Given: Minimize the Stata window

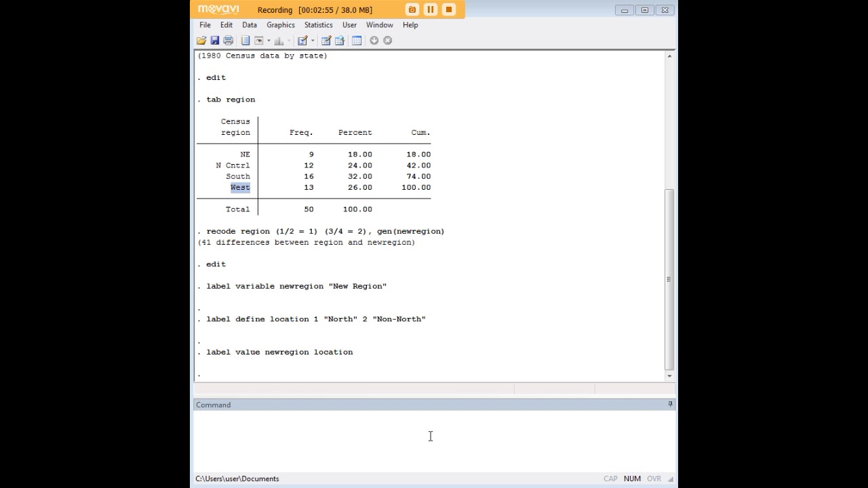Looking at the screenshot, I should click(625, 9).
